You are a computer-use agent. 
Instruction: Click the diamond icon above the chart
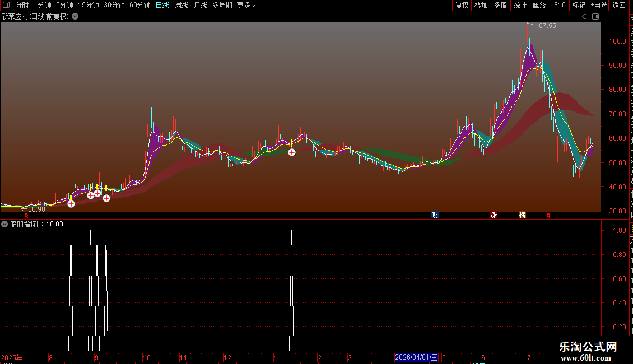click(585, 17)
